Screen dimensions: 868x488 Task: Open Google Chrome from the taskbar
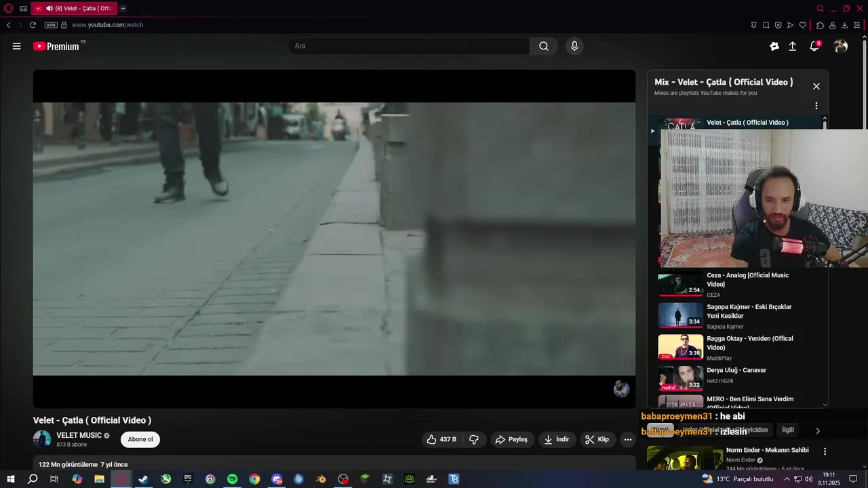click(254, 479)
